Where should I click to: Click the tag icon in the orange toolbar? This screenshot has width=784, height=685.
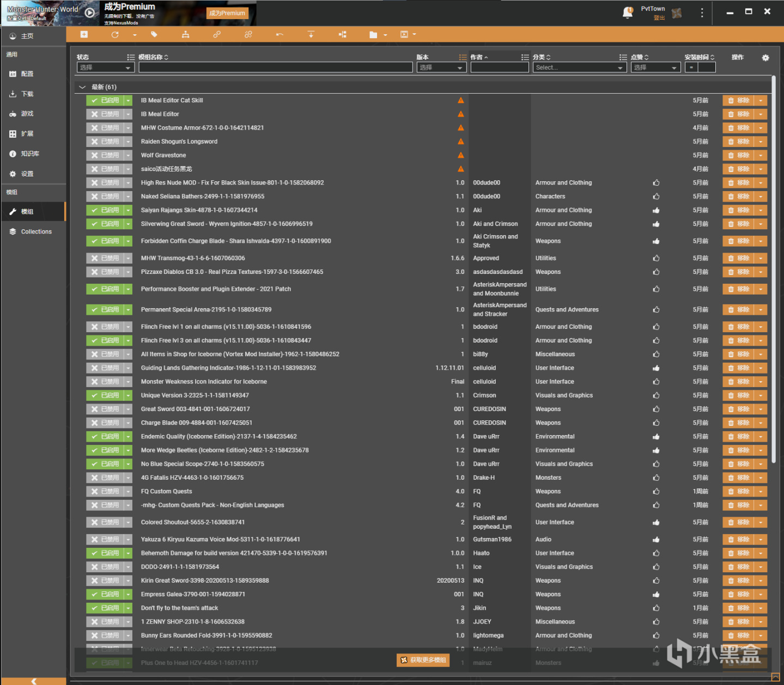tap(154, 34)
